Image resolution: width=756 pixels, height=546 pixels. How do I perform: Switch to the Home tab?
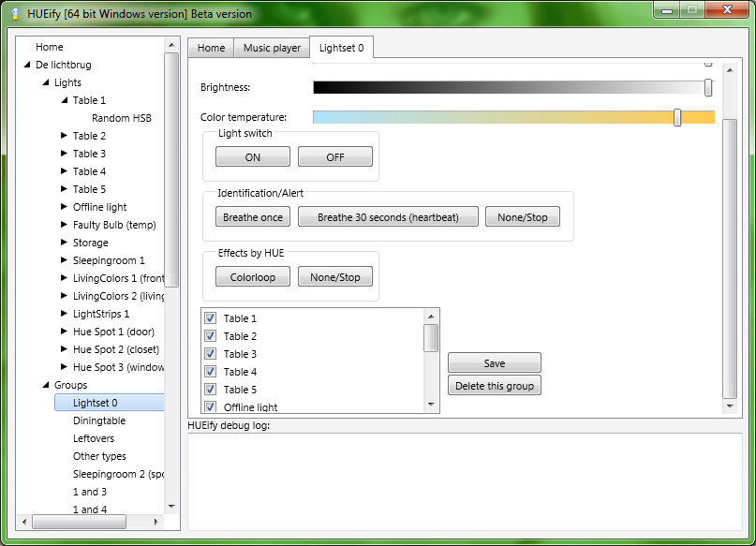click(211, 48)
